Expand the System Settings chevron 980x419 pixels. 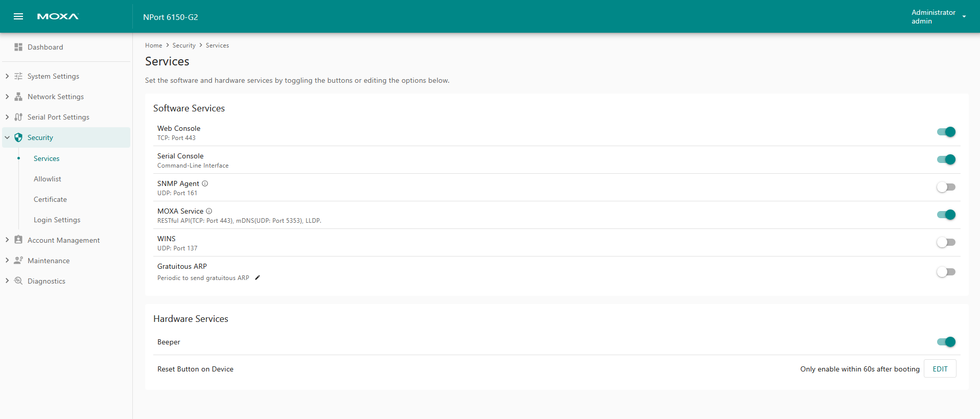(7, 76)
